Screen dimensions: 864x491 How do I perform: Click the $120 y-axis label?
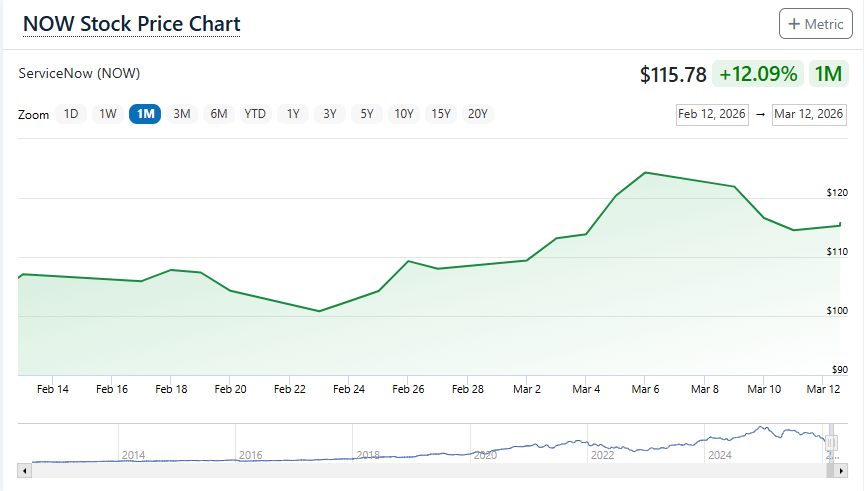[x=837, y=192]
